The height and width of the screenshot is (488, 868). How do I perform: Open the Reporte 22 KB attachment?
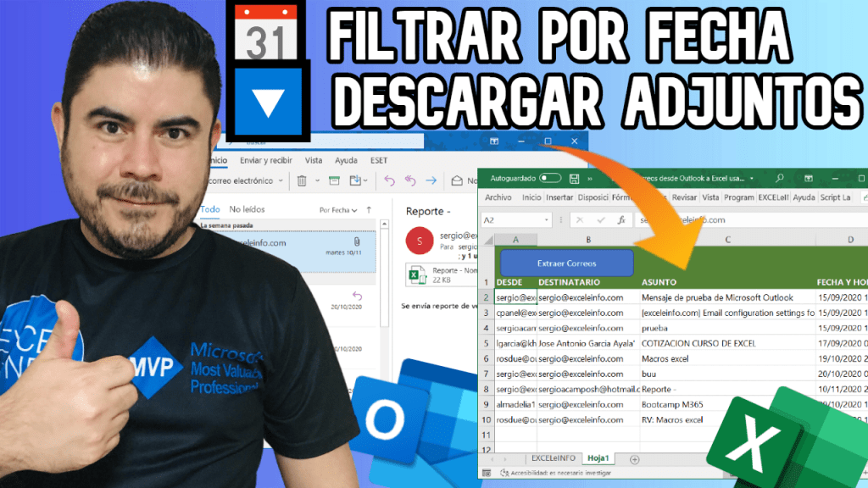coord(442,275)
